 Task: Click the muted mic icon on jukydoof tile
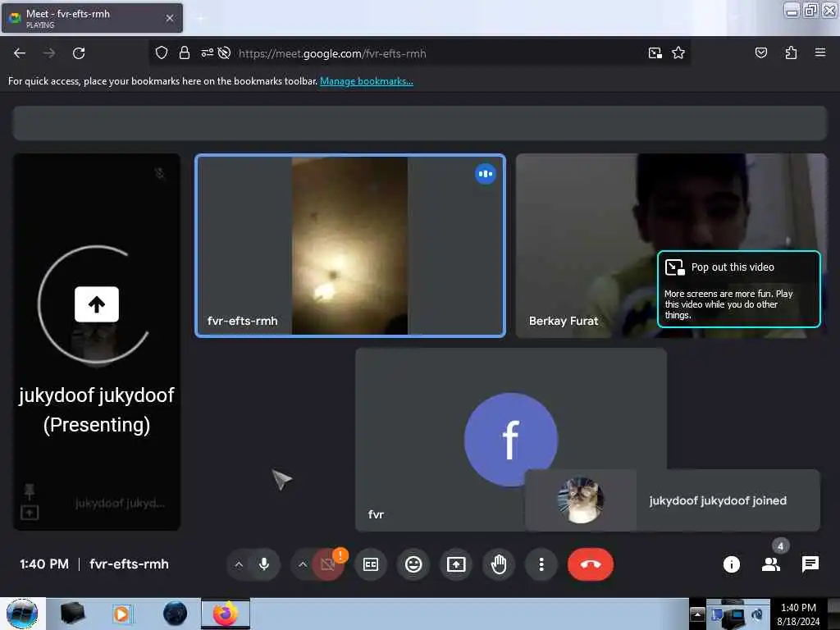(160, 173)
